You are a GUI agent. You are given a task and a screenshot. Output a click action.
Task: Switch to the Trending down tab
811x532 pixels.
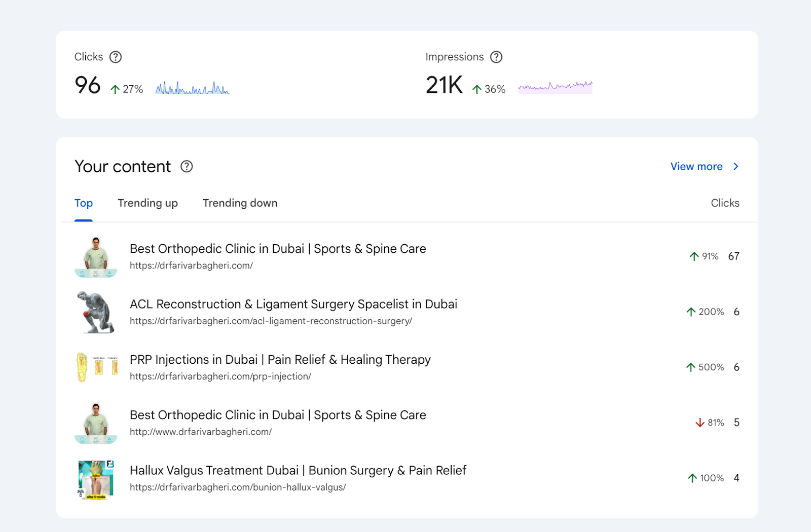[x=240, y=203]
